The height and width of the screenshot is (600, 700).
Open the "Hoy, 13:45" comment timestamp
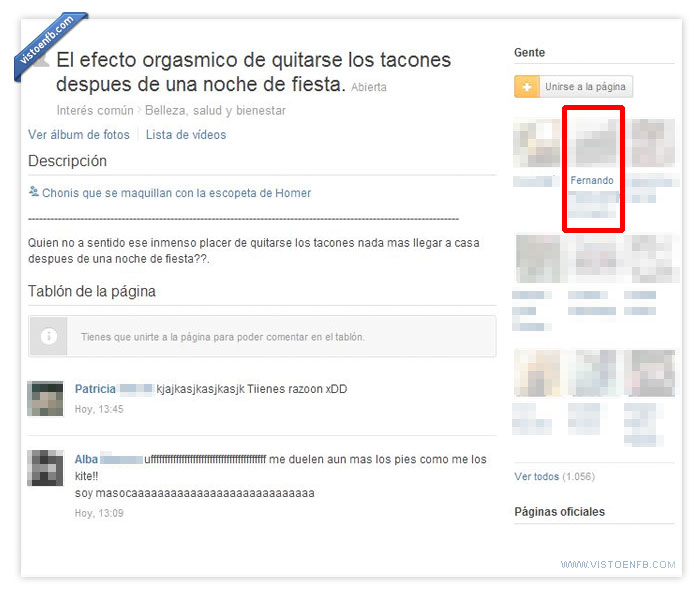click(x=99, y=409)
